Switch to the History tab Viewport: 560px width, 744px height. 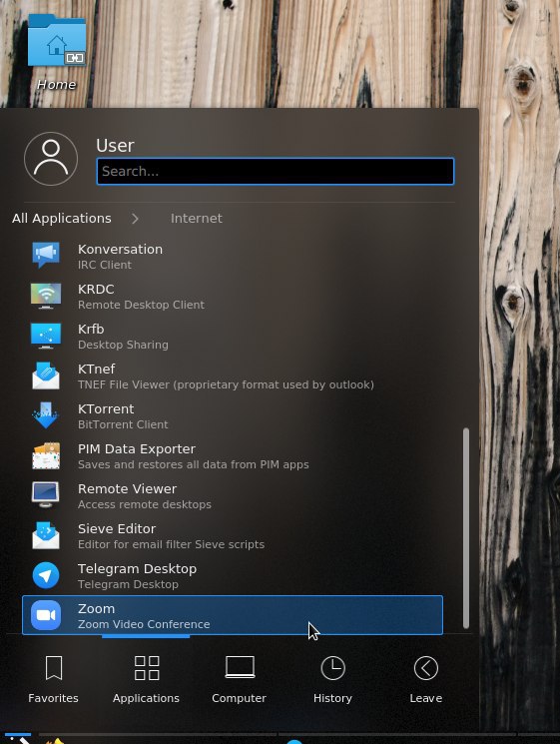332,678
